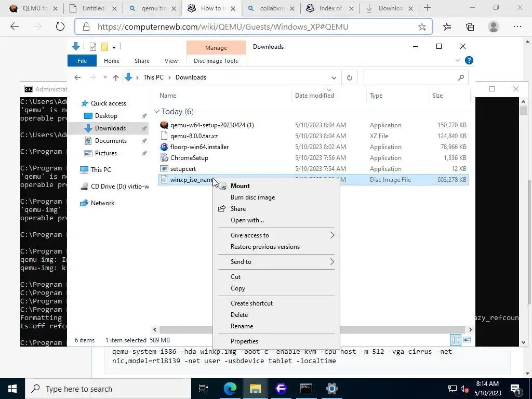
Task: Open Task View on the taskbar
Action: 203,389
